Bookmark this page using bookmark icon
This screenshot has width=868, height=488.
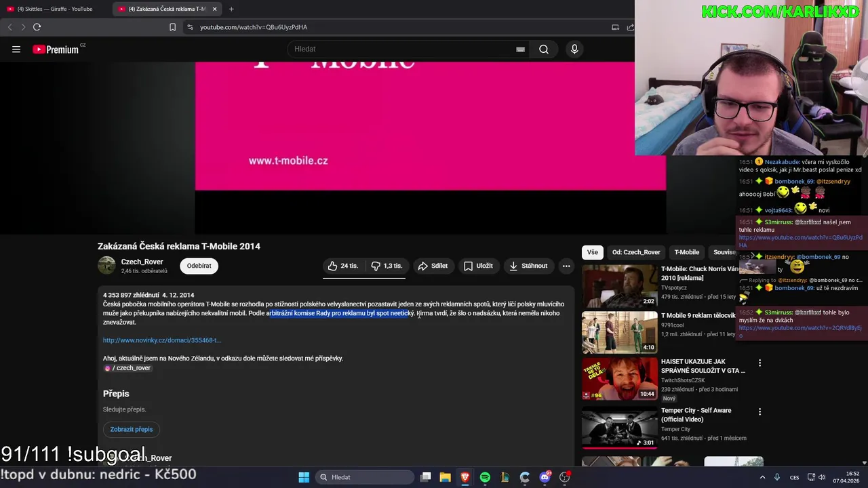tap(172, 27)
